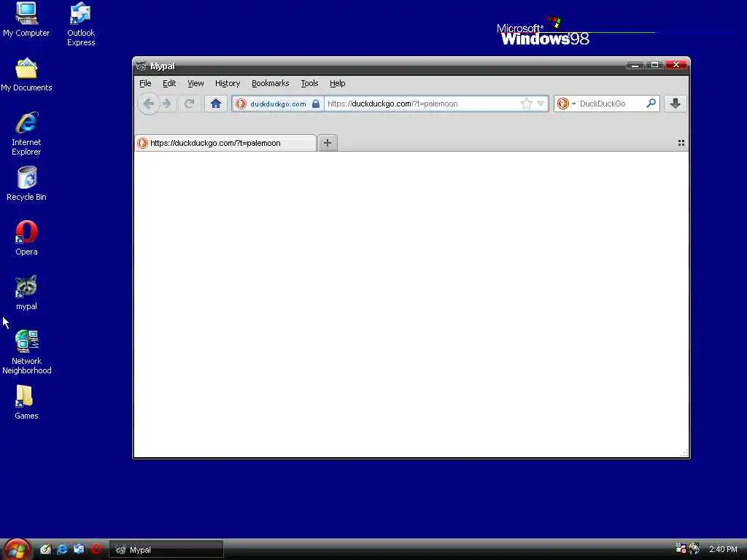This screenshot has height=560, width=747.
Task: Go back using the back arrow
Action: pos(149,104)
